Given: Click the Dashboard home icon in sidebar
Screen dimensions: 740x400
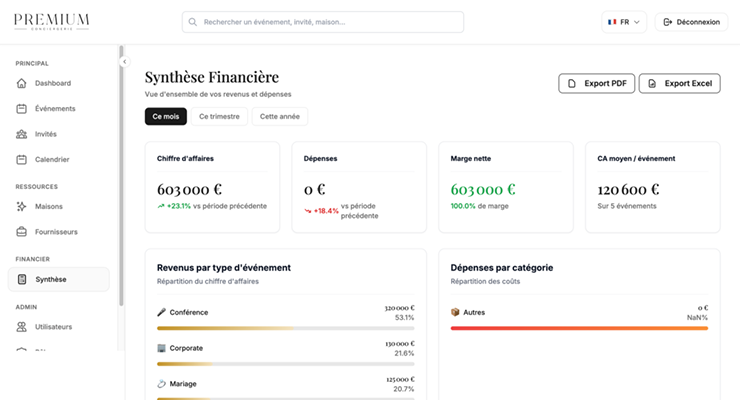Looking at the screenshot, I should (22, 83).
